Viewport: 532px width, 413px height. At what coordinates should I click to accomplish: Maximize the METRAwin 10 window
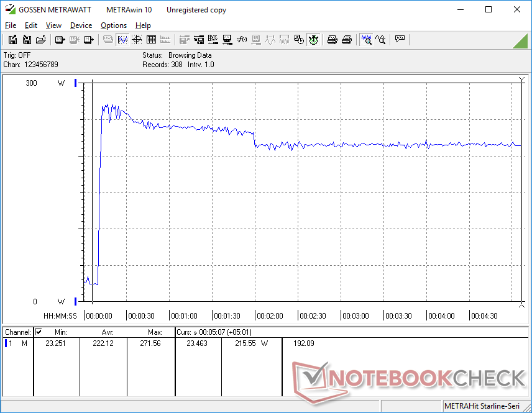click(488, 9)
